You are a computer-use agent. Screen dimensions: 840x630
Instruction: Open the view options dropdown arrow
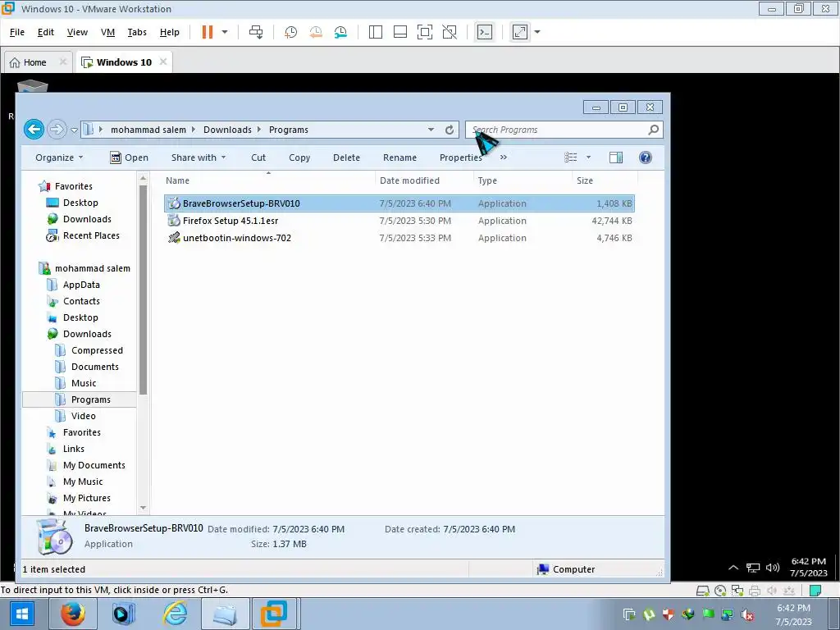[x=588, y=157]
